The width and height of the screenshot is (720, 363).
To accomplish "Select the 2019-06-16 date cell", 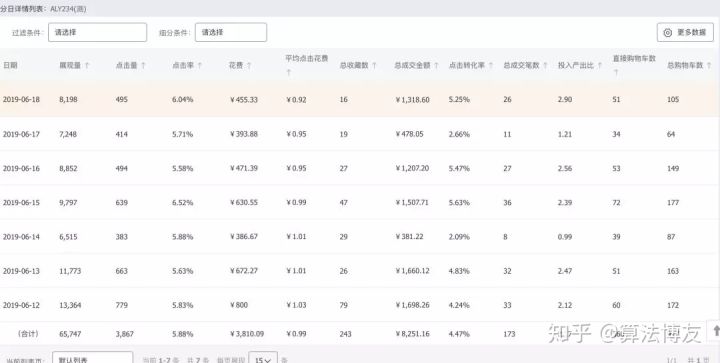I will coord(21,168).
